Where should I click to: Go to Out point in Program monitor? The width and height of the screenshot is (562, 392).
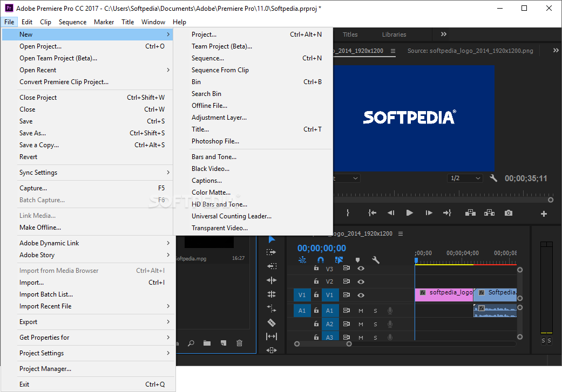click(447, 213)
